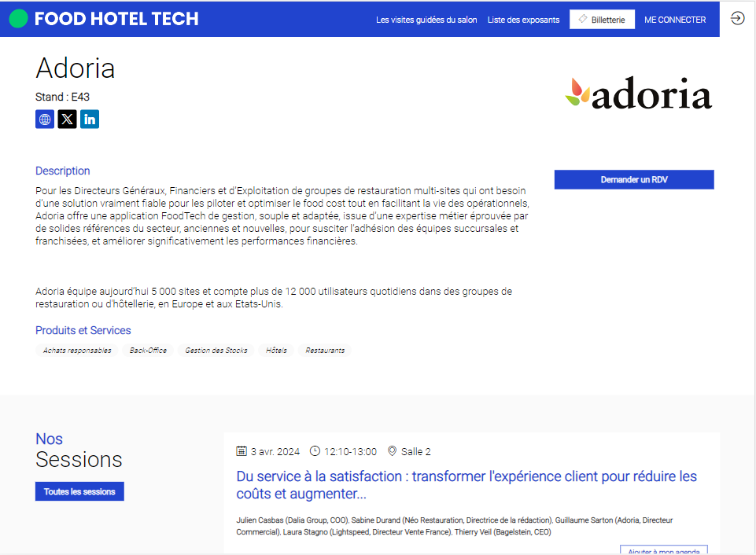Click the login arrow icon at top right
The width and height of the screenshot is (756, 555).
point(737,18)
